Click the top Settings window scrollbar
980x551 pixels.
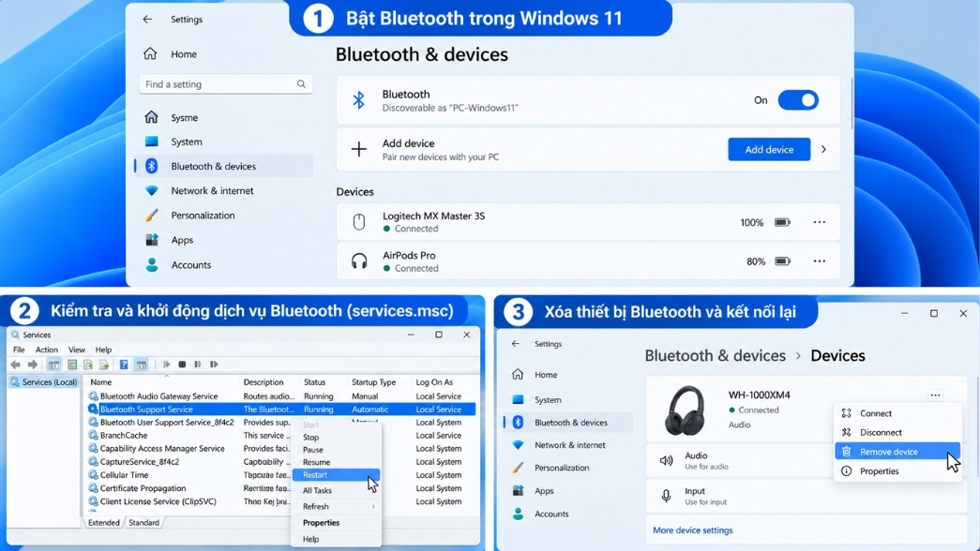tap(851, 103)
